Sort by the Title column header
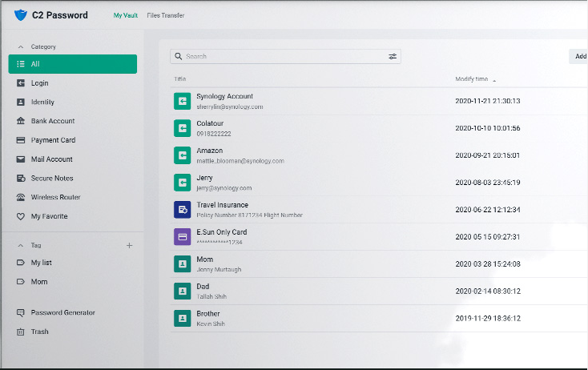588x370 pixels. (x=180, y=78)
